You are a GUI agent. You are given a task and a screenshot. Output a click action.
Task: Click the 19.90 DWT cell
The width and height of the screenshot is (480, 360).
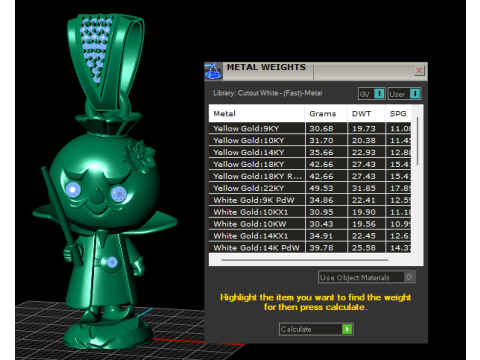pos(366,212)
